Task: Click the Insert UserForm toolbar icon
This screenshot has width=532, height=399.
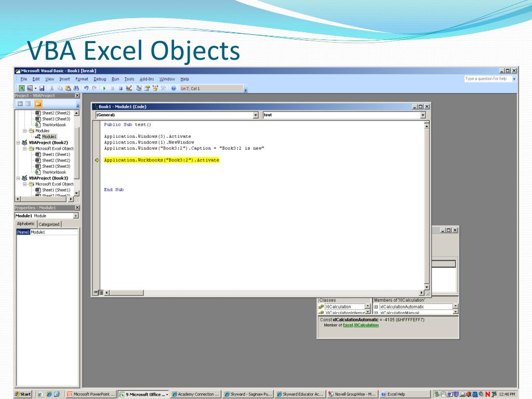Action: 30,88
